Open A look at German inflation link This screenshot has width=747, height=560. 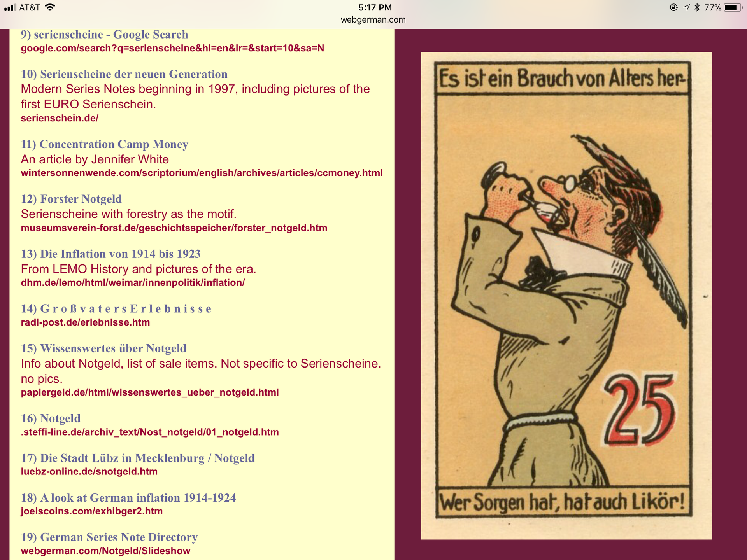[x=128, y=498]
